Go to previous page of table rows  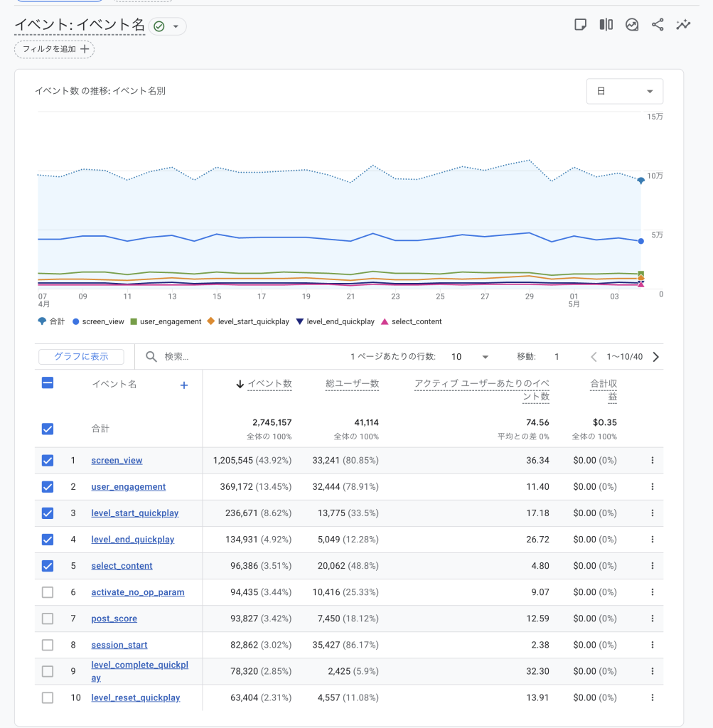(594, 357)
